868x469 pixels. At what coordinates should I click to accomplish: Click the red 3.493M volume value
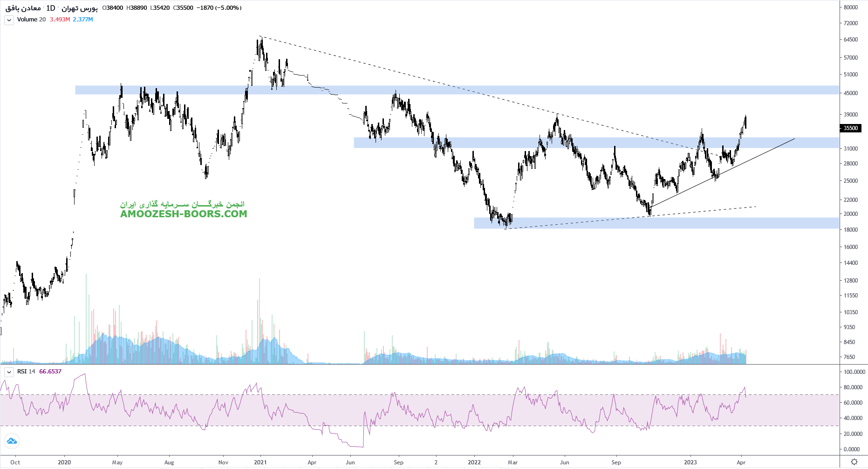point(60,20)
